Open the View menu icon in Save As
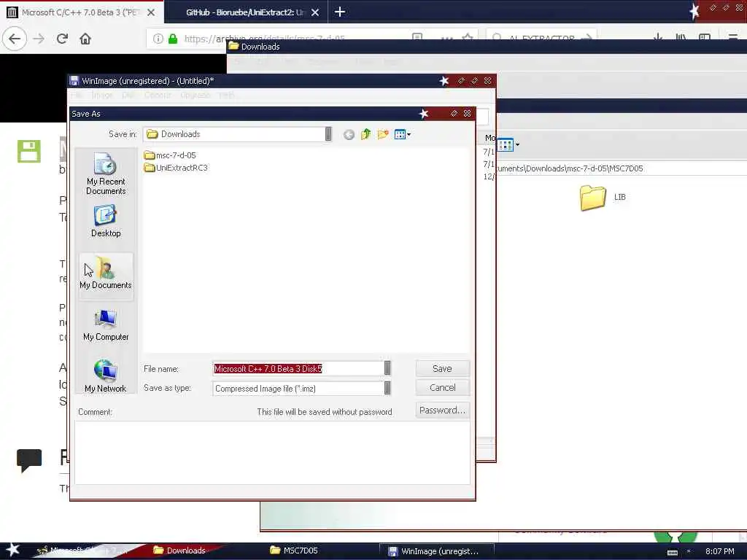 click(403, 134)
